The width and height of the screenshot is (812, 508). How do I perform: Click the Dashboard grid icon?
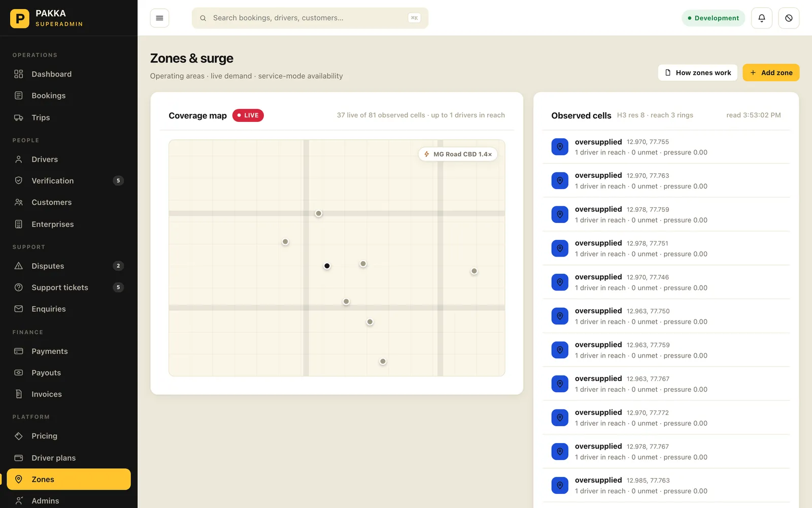[19, 74]
